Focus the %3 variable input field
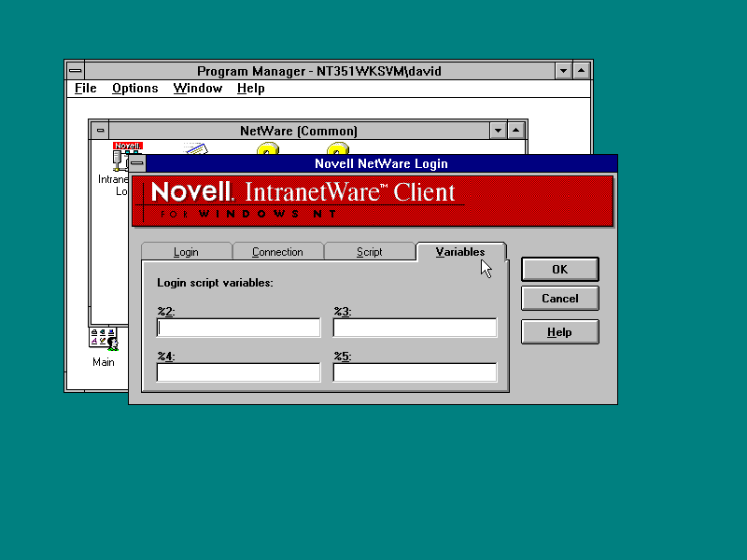 click(x=415, y=328)
